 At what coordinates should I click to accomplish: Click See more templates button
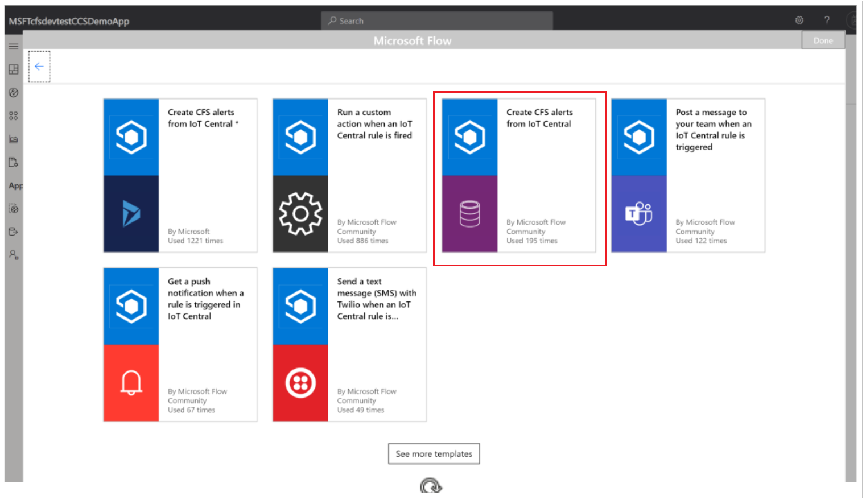(434, 454)
